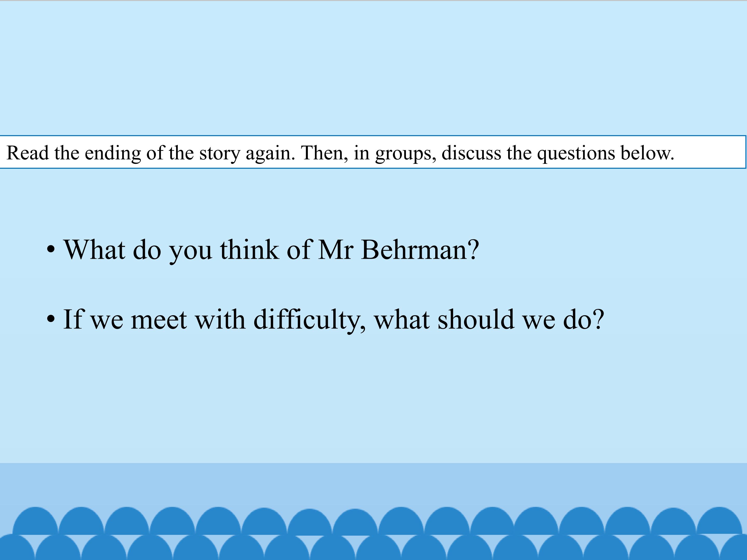Click the word "should" in second question
Screen dimensions: 747x560
[476, 319]
